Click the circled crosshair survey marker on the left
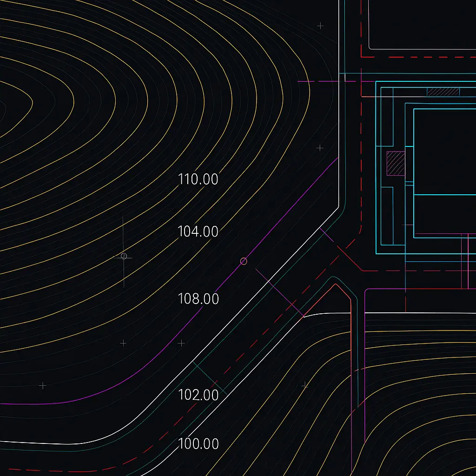 tap(124, 256)
